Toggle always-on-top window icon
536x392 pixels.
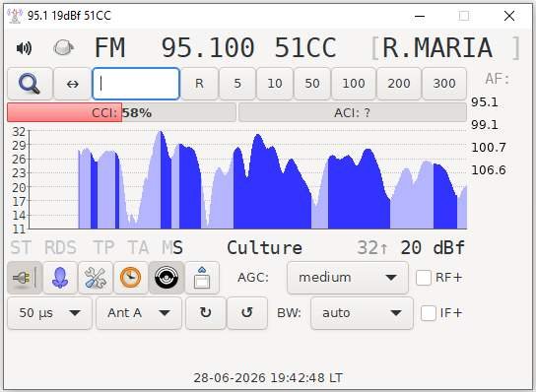pyautogui.click(x=202, y=278)
